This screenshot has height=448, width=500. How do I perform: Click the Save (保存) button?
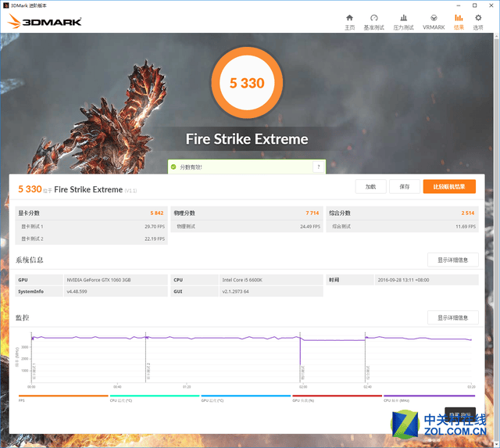[x=405, y=187]
